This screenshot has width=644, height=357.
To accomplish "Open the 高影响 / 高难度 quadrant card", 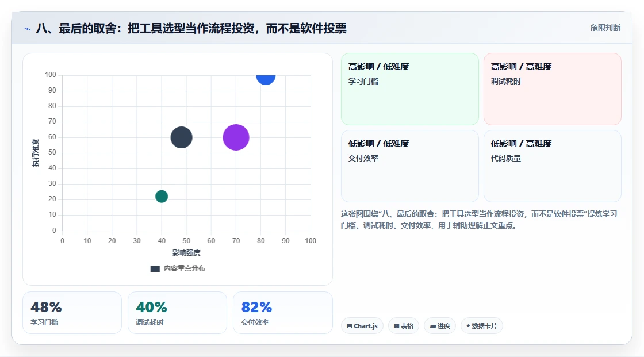I will pyautogui.click(x=553, y=89).
